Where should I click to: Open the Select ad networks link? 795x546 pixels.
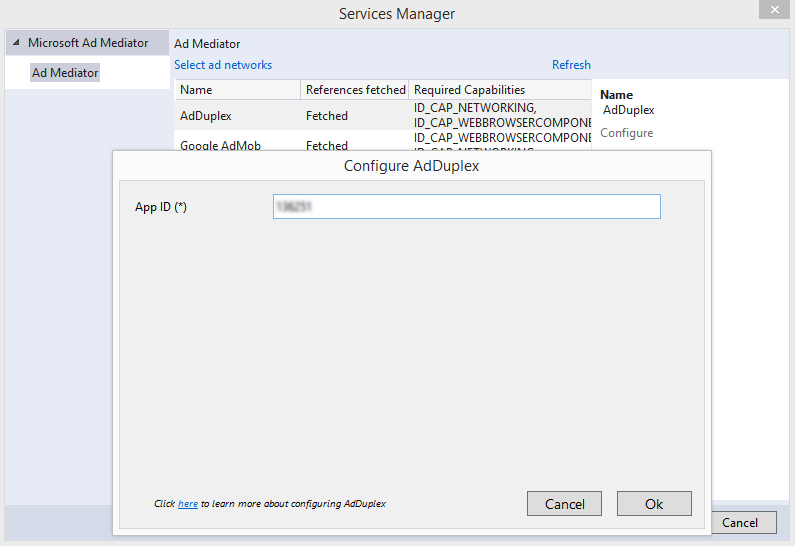(x=223, y=65)
